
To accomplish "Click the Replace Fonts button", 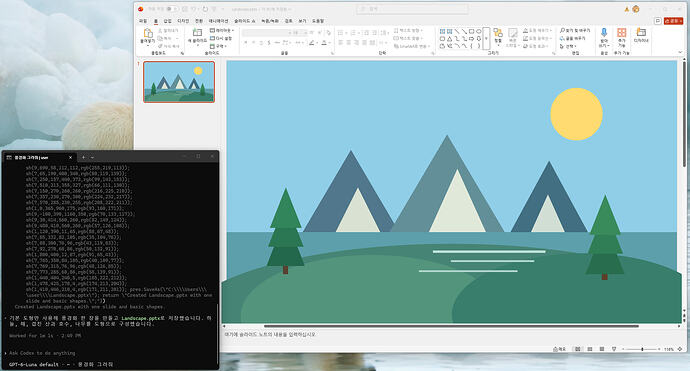I will coord(573,38).
